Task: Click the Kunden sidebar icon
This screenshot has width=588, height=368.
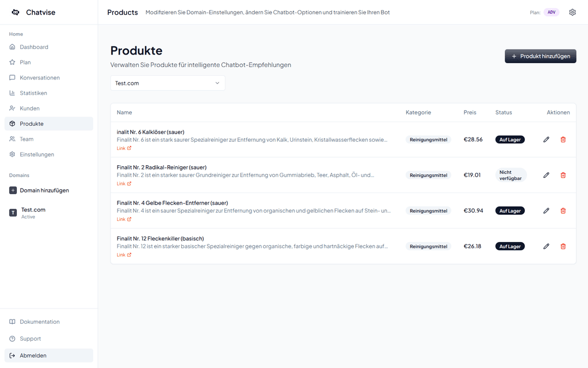Action: [12, 108]
